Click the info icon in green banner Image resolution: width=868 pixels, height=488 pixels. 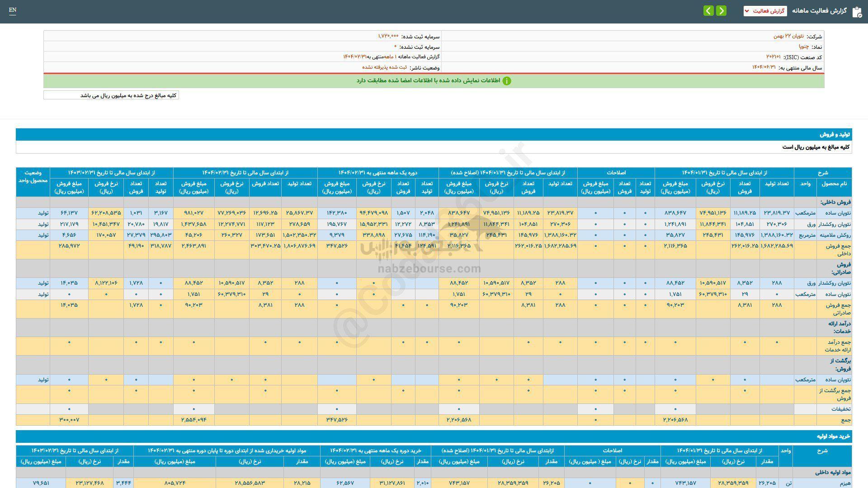(507, 81)
